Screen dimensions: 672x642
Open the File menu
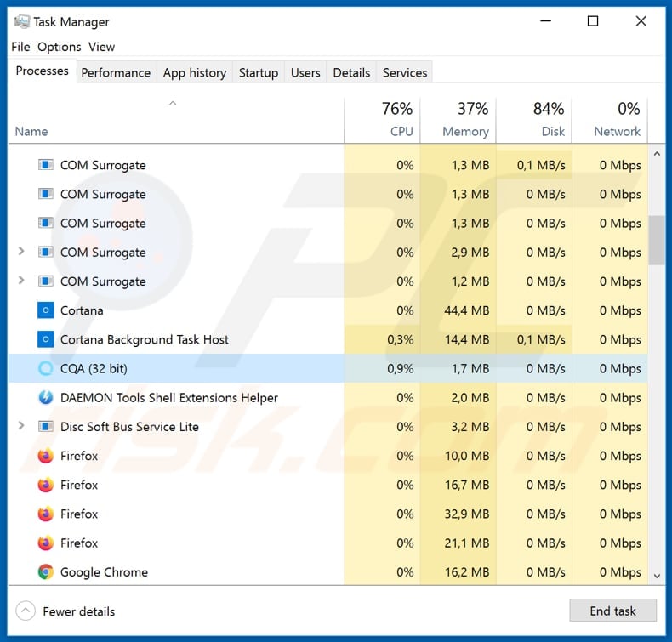click(20, 47)
